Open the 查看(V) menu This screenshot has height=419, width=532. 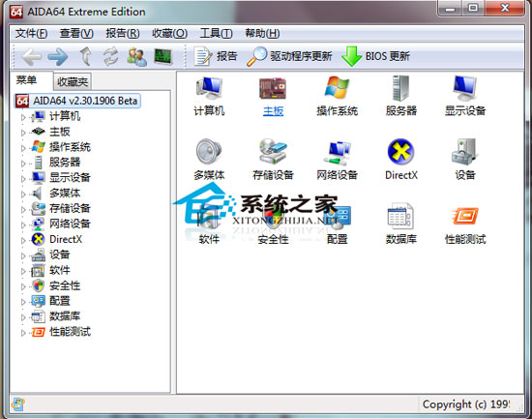pyautogui.click(x=76, y=33)
